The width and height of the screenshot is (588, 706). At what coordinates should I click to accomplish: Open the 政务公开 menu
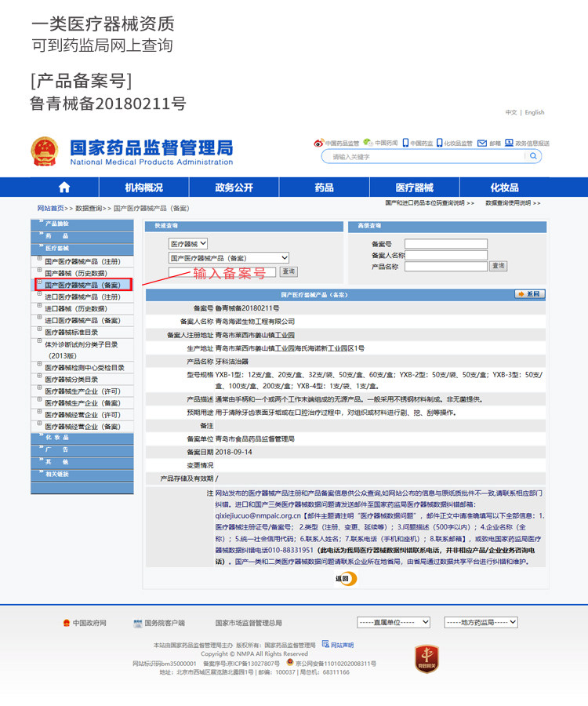pyautogui.click(x=234, y=187)
